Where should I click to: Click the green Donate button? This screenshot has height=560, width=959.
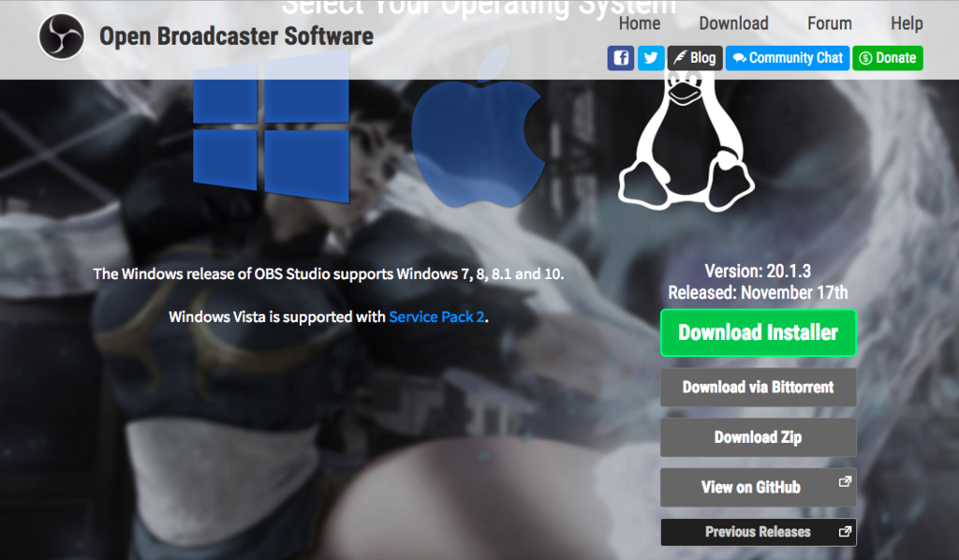pyautogui.click(x=888, y=58)
